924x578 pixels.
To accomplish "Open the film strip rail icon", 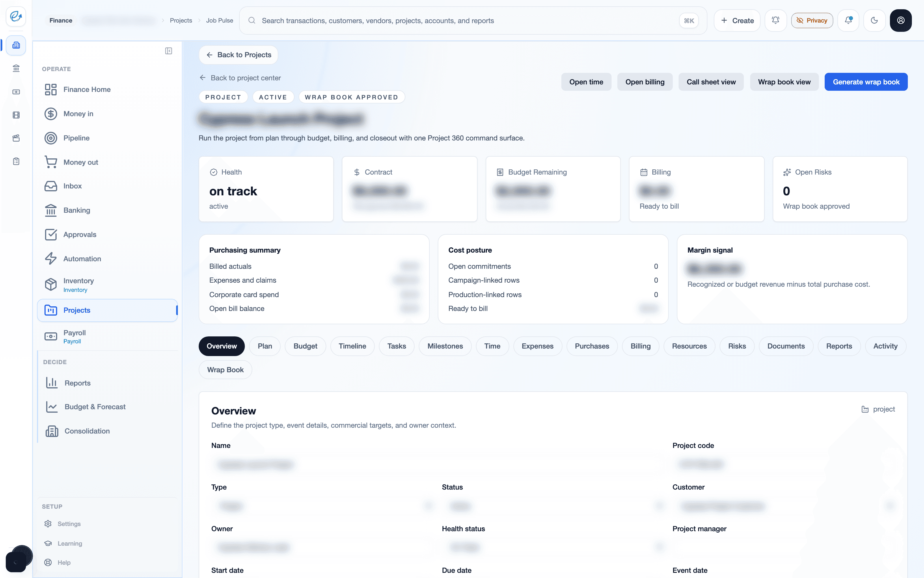I will point(16,115).
